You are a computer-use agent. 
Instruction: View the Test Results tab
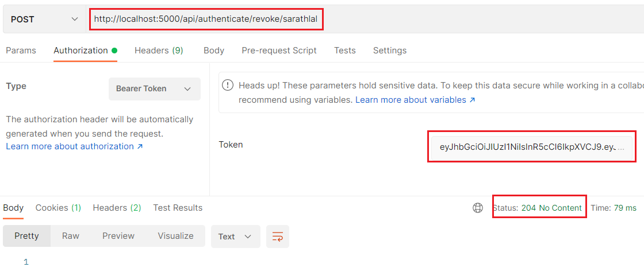tap(178, 208)
